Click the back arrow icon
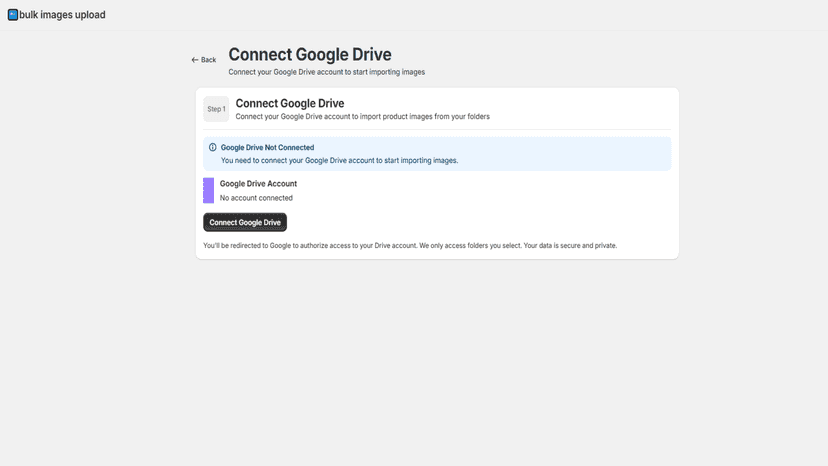 pos(195,60)
